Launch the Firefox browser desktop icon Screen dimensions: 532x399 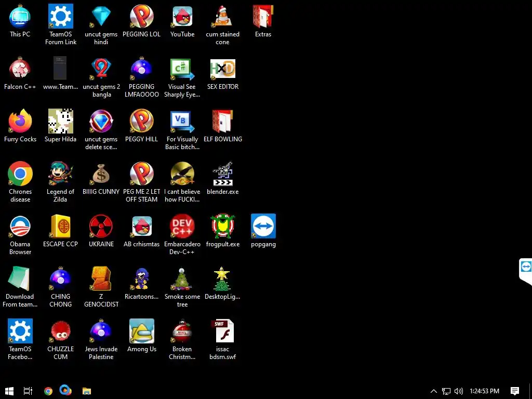20,121
